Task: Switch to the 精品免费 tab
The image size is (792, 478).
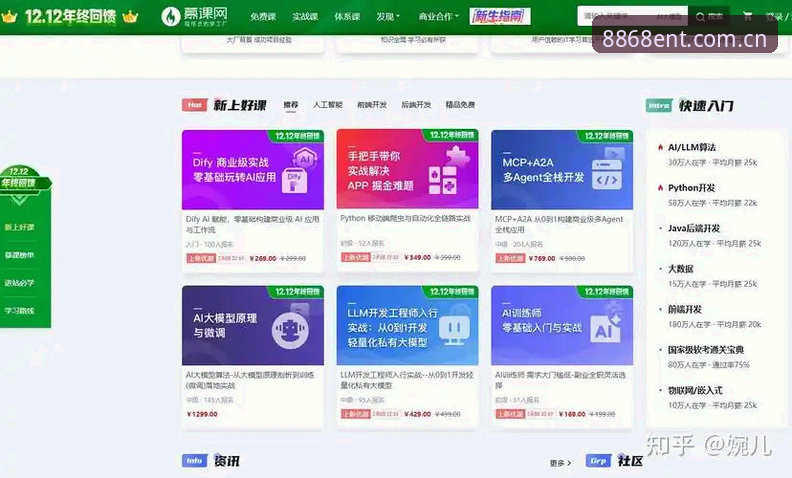Action: tap(460, 105)
